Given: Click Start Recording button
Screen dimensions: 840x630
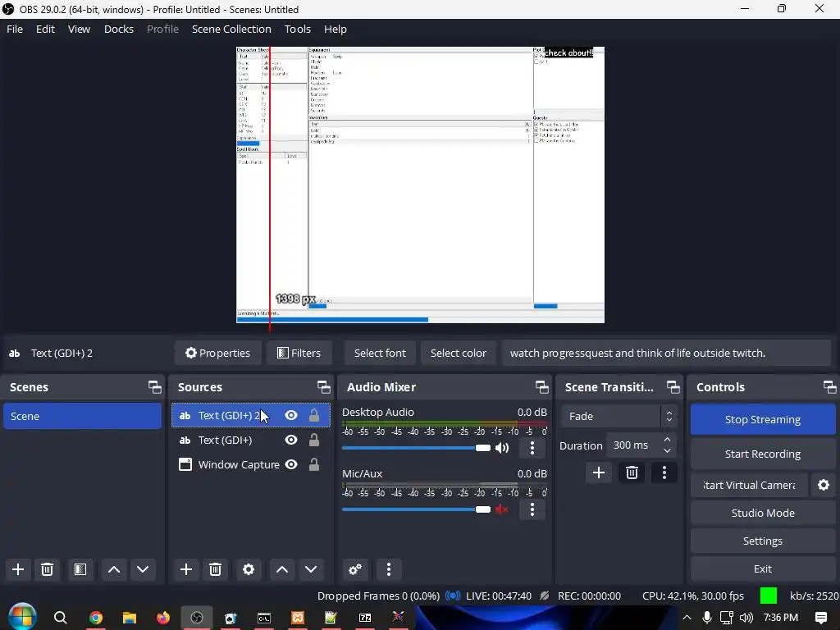Looking at the screenshot, I should coord(763,454).
